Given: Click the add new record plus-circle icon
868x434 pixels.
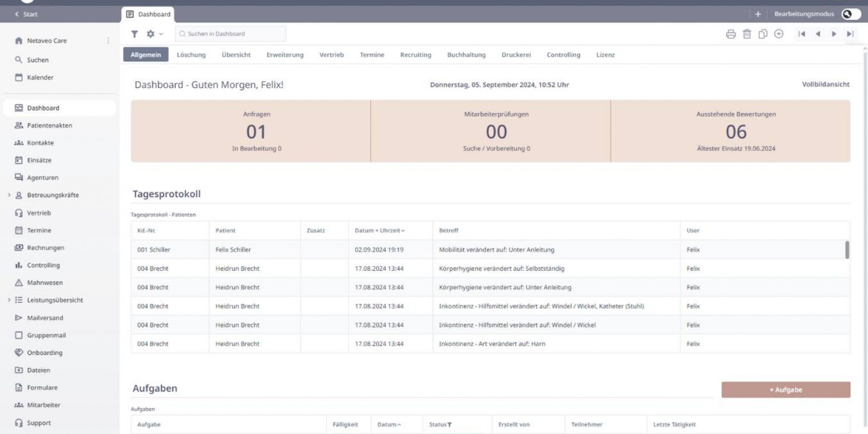Looking at the screenshot, I should coord(779,34).
